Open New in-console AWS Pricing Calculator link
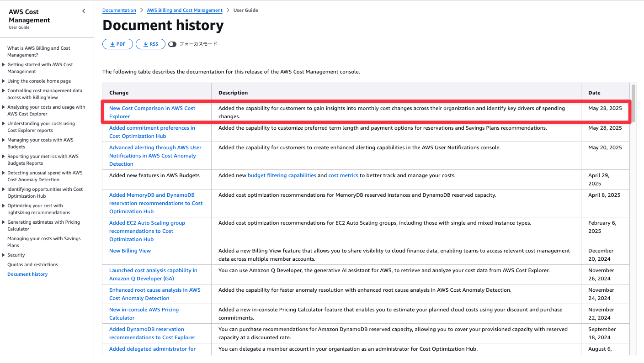Viewport: 644px width, 363px height. (144, 314)
